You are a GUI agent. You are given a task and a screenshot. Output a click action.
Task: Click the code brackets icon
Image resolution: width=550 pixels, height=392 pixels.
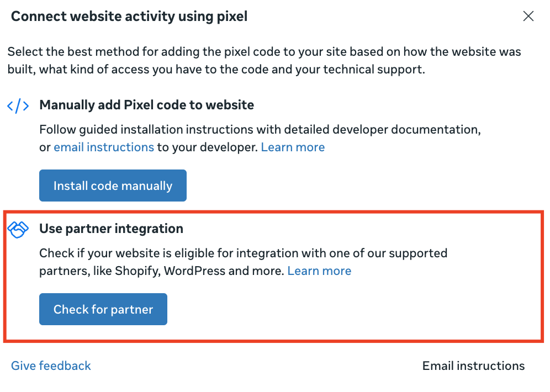pyautogui.click(x=18, y=105)
